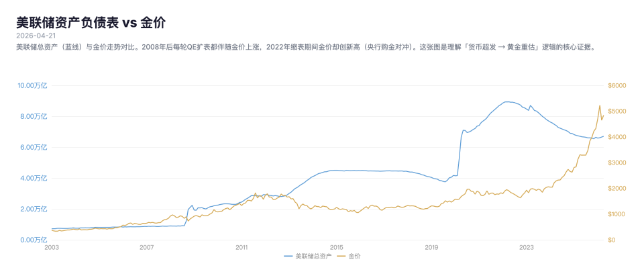Screen dimensions: 644x278
Task: Click the x-axis year label 2011
Action: [x=241, y=248]
